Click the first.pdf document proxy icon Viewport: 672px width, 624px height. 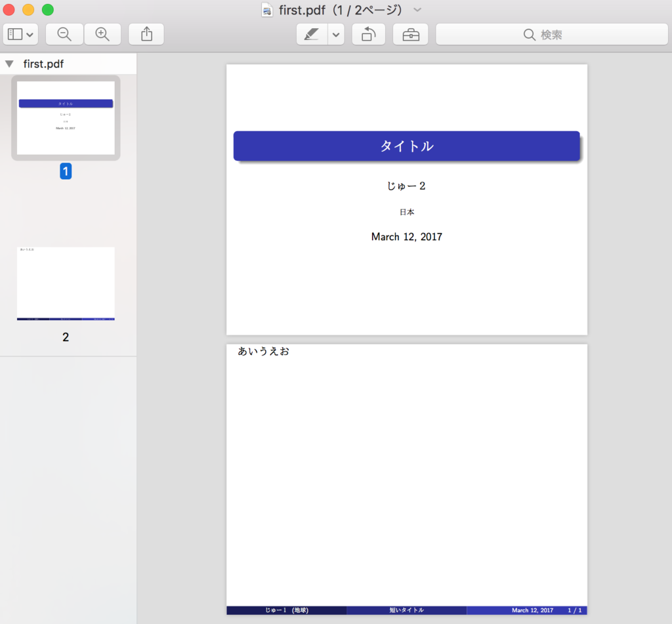pyautogui.click(x=267, y=10)
